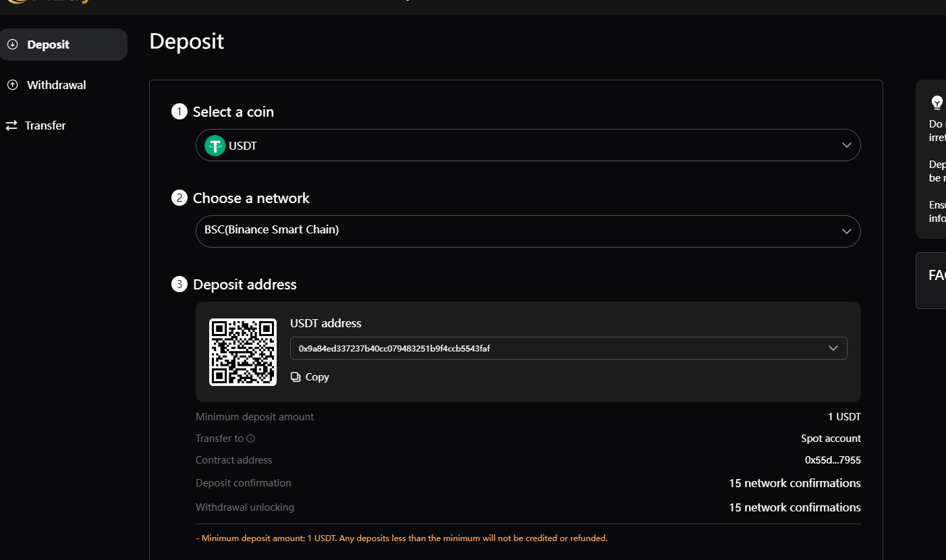Viewport: 946px width, 560px height.
Task: Click the Withdrawal arrow icon in sidebar
Action: (12, 85)
